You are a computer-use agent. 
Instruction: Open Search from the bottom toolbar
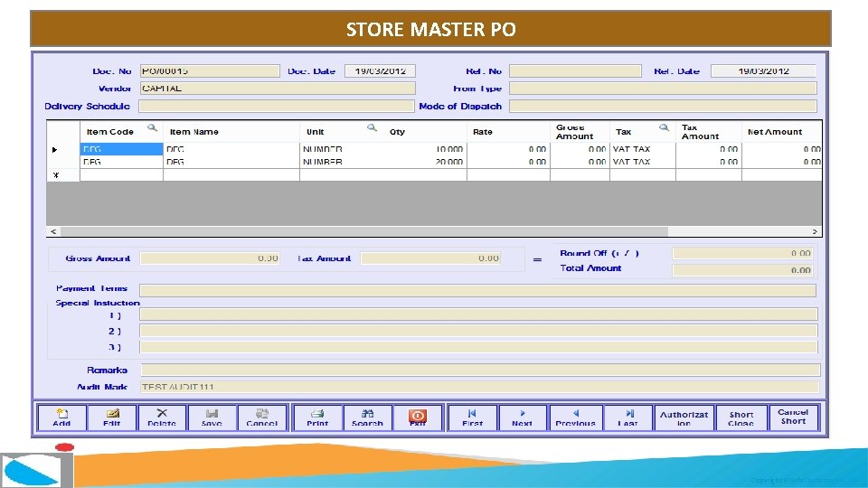[368, 418]
